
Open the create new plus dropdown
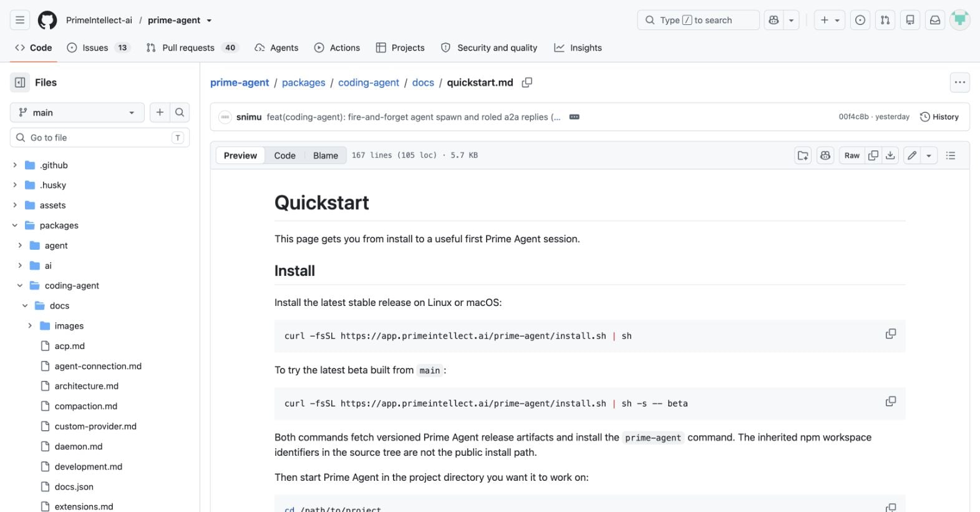(x=830, y=20)
